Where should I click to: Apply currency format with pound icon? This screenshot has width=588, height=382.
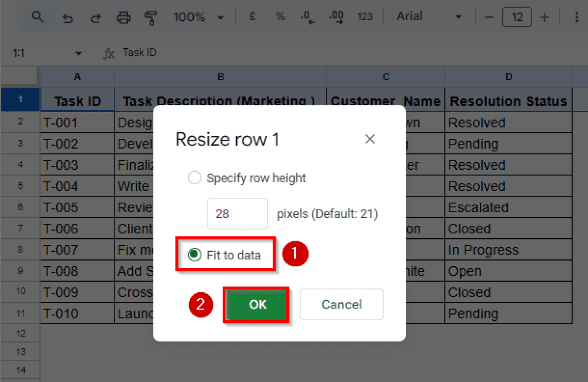coord(252,17)
